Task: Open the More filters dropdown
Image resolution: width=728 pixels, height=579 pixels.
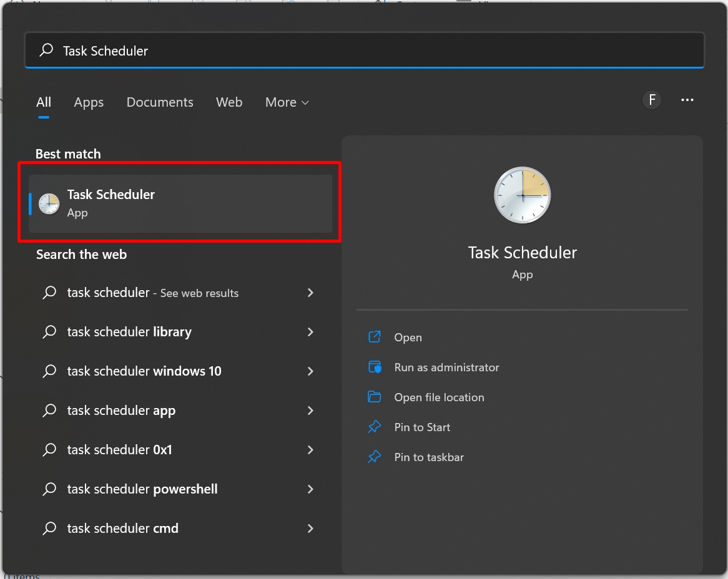Action: coord(287,102)
